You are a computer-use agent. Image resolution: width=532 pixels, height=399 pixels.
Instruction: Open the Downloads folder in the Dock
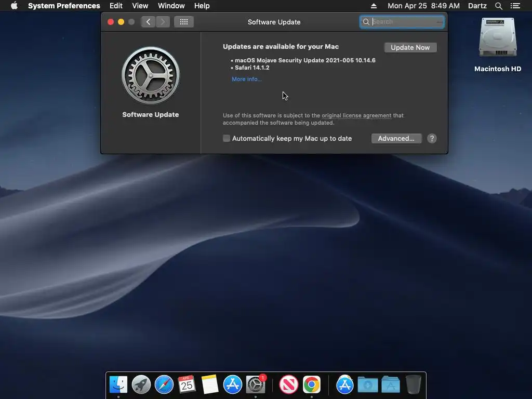pos(368,384)
